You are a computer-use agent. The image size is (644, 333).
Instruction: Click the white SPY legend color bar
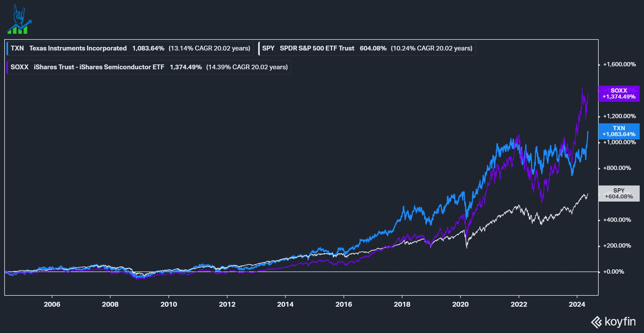[x=259, y=48]
